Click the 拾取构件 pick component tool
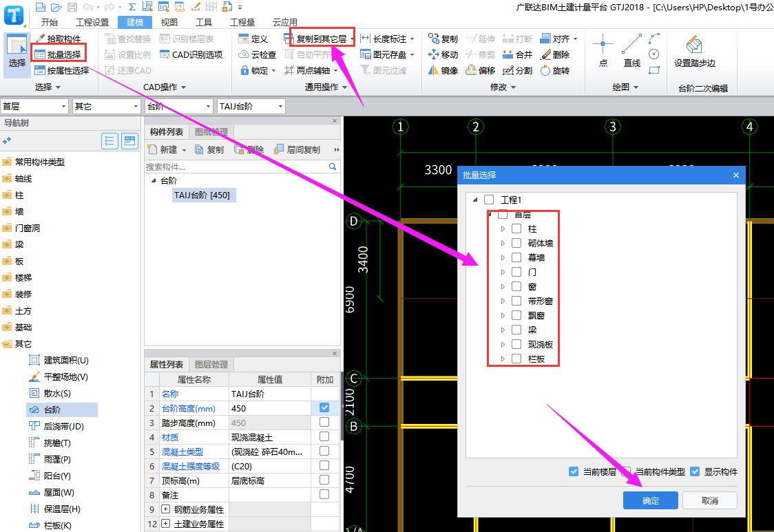Screen dimensions: 774x532 pos(59,39)
